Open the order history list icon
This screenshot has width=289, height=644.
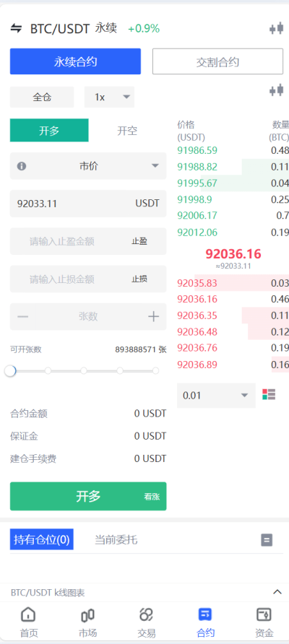[x=267, y=540]
